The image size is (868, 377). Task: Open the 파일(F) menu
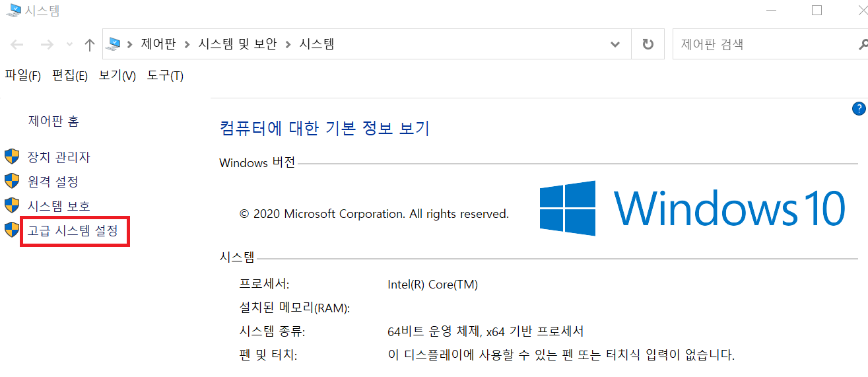[x=23, y=76]
